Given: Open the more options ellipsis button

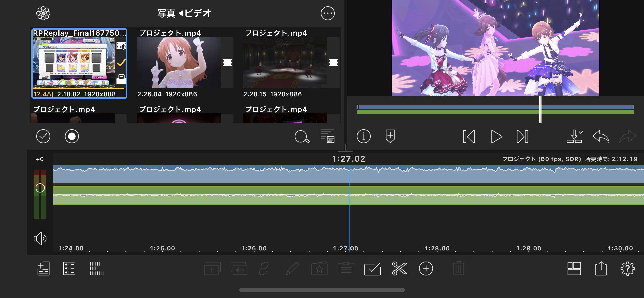Looking at the screenshot, I should coord(328,13).
